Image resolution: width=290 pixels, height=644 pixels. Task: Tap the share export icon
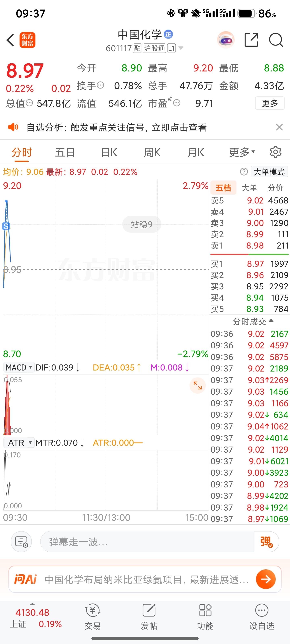pos(251,40)
